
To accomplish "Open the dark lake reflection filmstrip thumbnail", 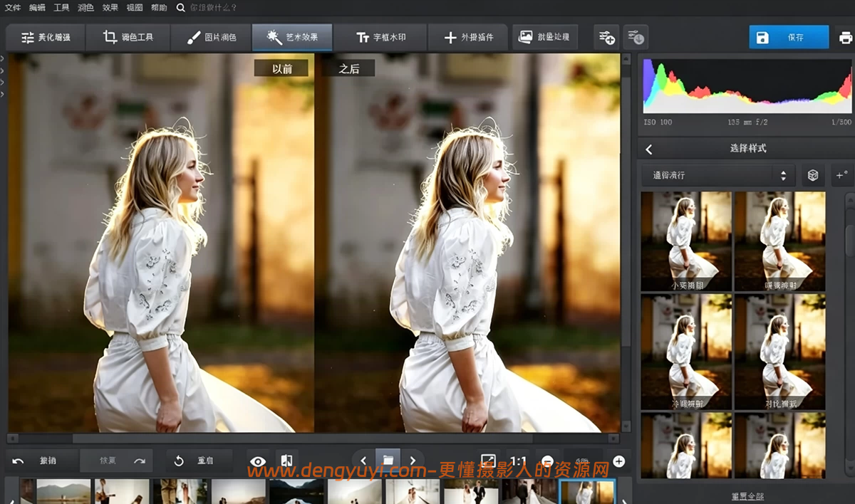I will pos(296,492).
